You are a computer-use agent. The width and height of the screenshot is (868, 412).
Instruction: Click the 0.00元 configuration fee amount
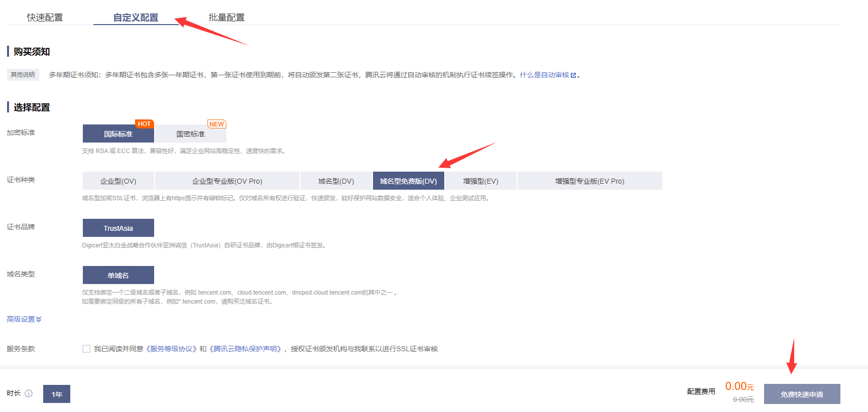[x=739, y=386]
